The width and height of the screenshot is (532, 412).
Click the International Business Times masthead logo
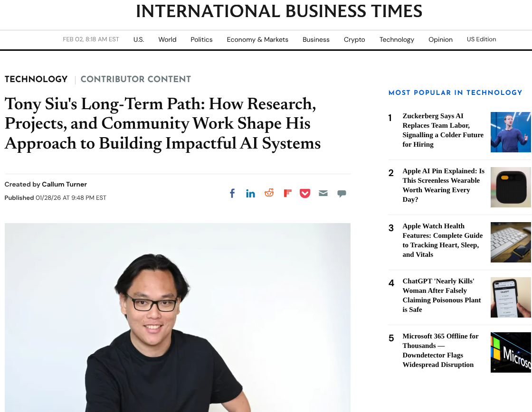click(279, 11)
